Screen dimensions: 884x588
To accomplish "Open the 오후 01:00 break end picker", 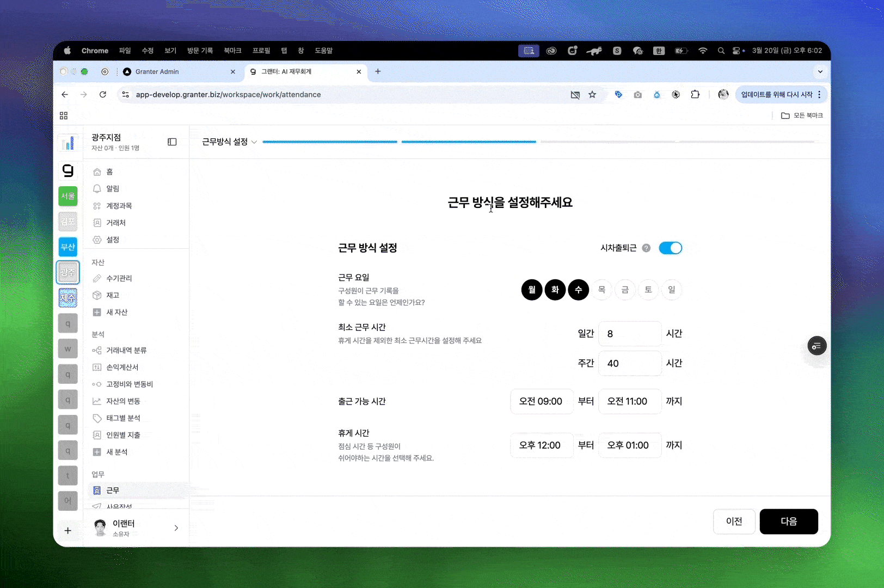I will click(x=629, y=445).
